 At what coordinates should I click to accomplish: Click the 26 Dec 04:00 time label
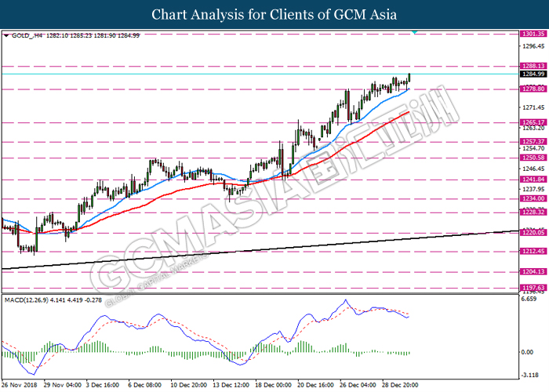point(358,385)
